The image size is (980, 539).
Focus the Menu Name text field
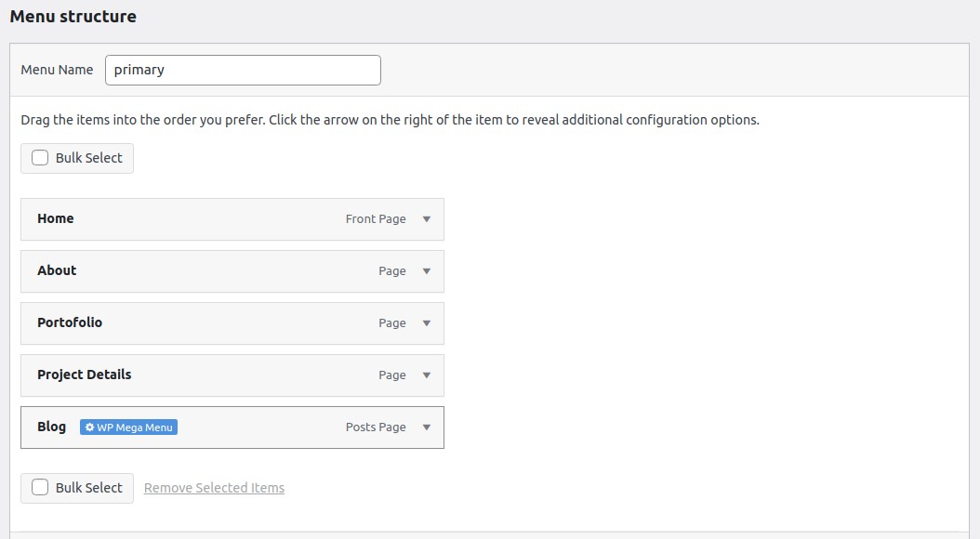click(x=243, y=70)
